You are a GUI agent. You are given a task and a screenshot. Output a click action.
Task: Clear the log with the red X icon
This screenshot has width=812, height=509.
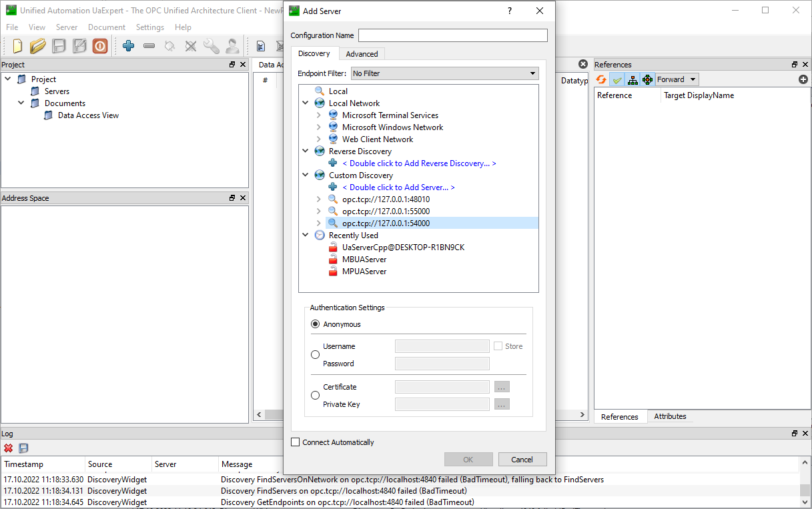click(x=9, y=448)
